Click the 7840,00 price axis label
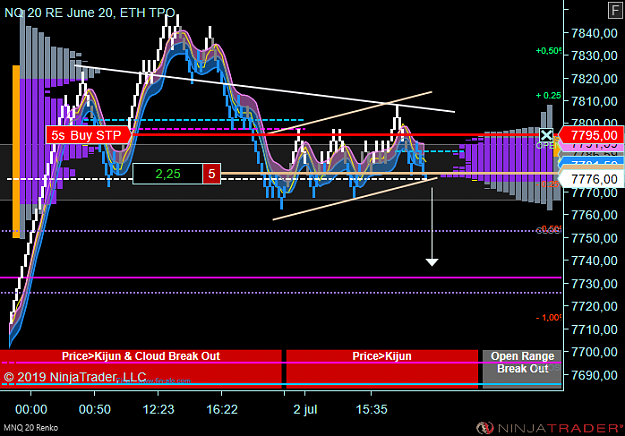Image resolution: width=625 pixels, height=436 pixels. point(594,33)
